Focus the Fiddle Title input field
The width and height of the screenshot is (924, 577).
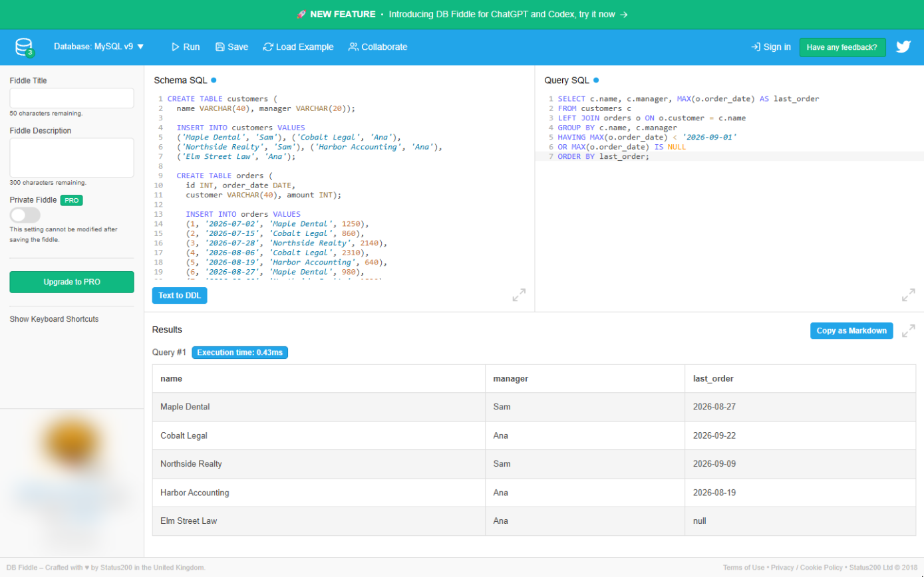click(x=72, y=98)
